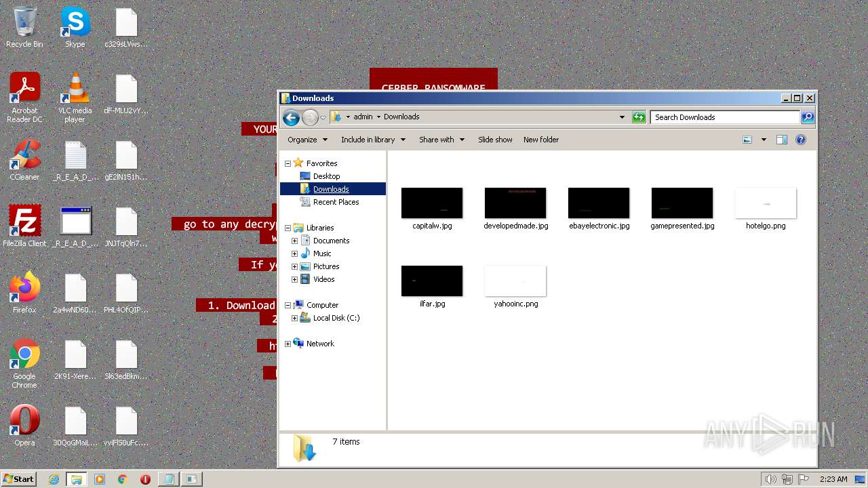This screenshot has width=868, height=488.
Task: Collapse the Favorites tree section
Action: click(x=288, y=163)
